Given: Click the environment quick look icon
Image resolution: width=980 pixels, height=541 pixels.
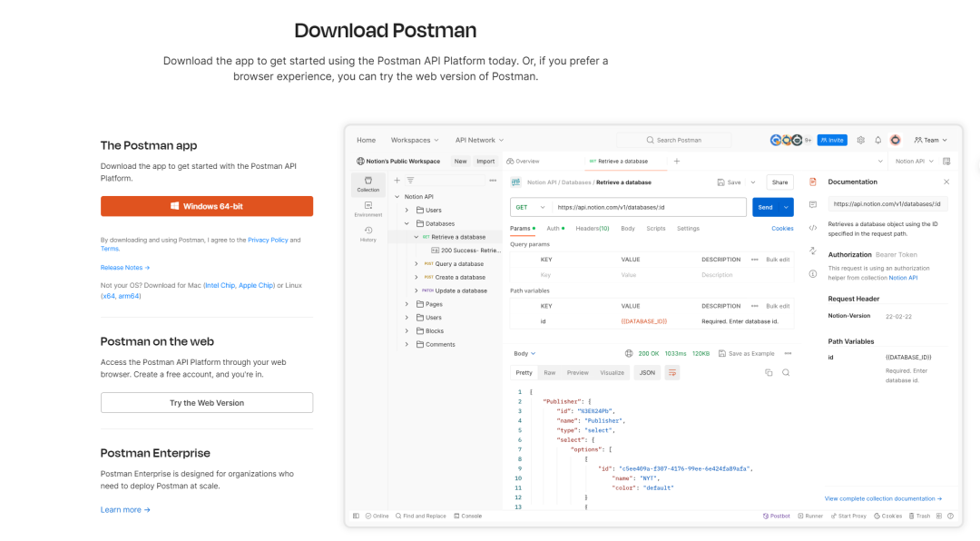Looking at the screenshot, I should [946, 162].
